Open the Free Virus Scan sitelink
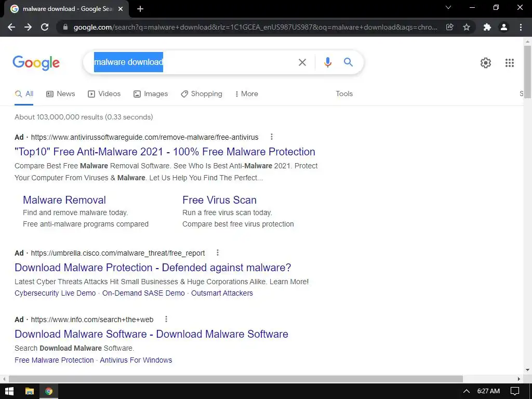 point(220,200)
